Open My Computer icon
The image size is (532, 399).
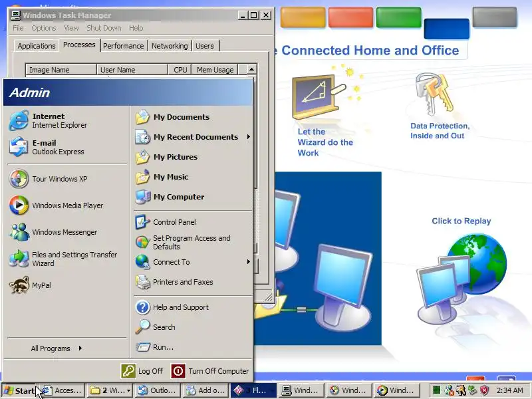point(142,197)
